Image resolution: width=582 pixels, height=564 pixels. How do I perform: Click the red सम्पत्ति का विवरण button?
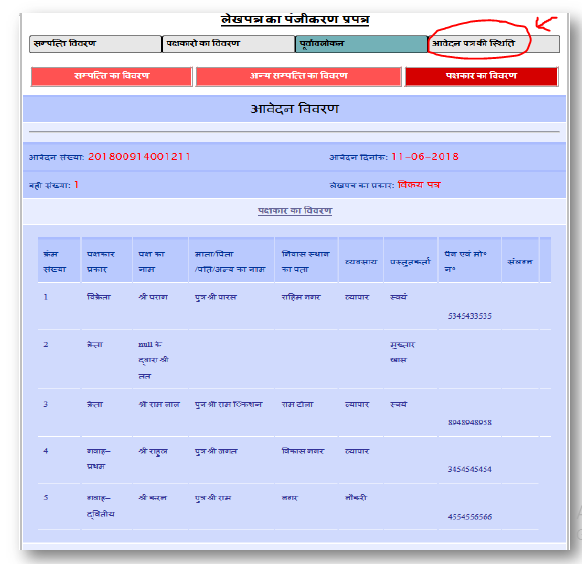pyautogui.click(x=112, y=76)
